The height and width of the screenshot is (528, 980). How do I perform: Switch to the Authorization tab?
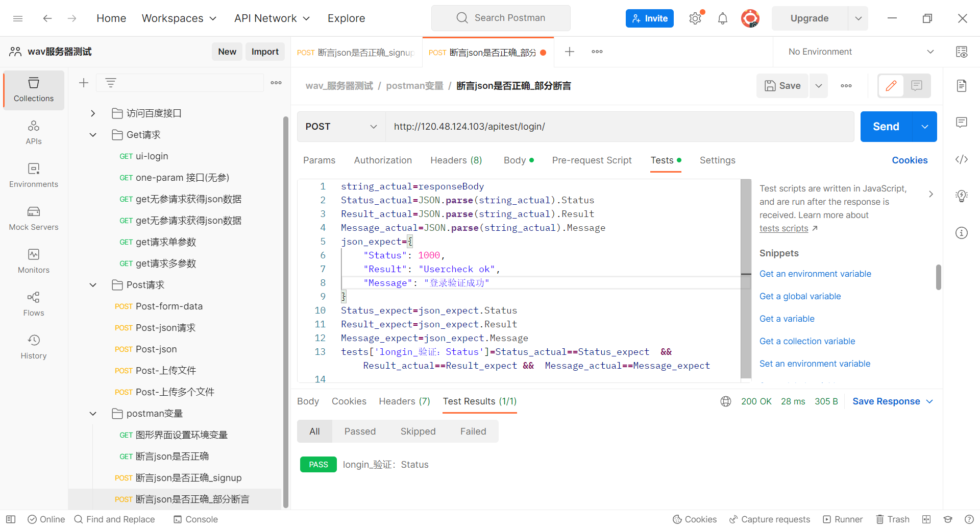(x=383, y=160)
